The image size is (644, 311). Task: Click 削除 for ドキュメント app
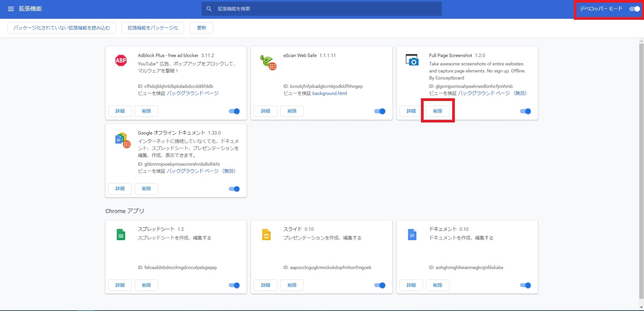click(438, 285)
